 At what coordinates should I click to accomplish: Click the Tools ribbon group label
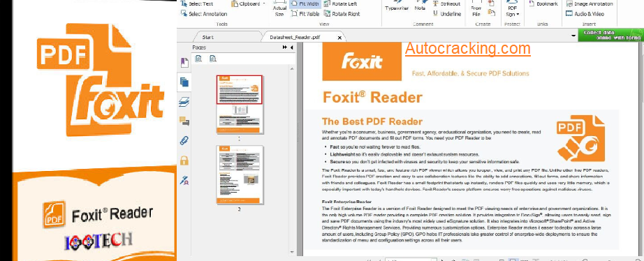221,24
